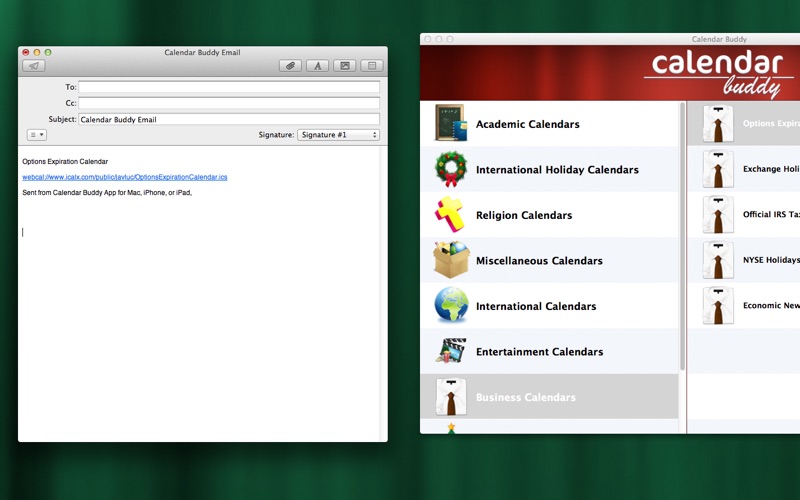Click the holiday wreath icon

tap(451, 169)
